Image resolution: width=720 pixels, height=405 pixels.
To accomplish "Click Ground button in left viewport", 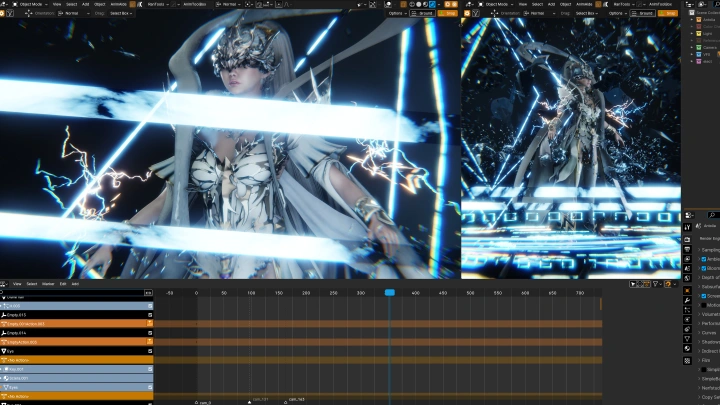I will tap(422, 13).
